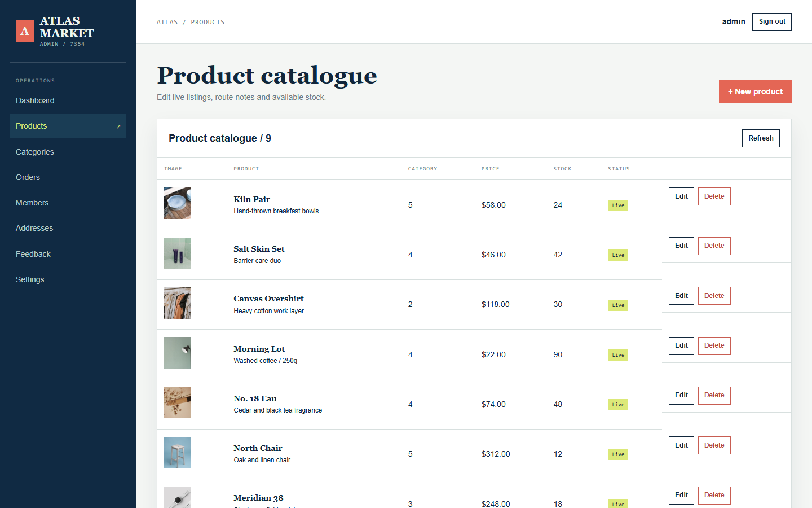Refresh the product catalogue
The height and width of the screenshot is (508, 812).
click(x=761, y=138)
